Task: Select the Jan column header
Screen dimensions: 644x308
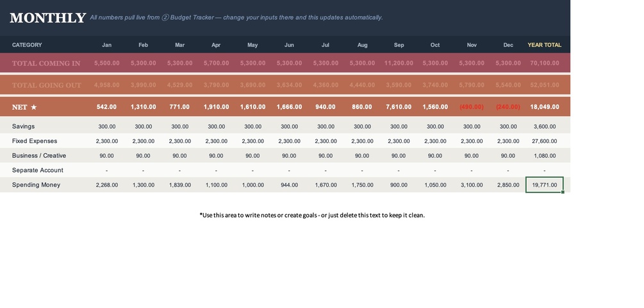Action: click(x=107, y=45)
